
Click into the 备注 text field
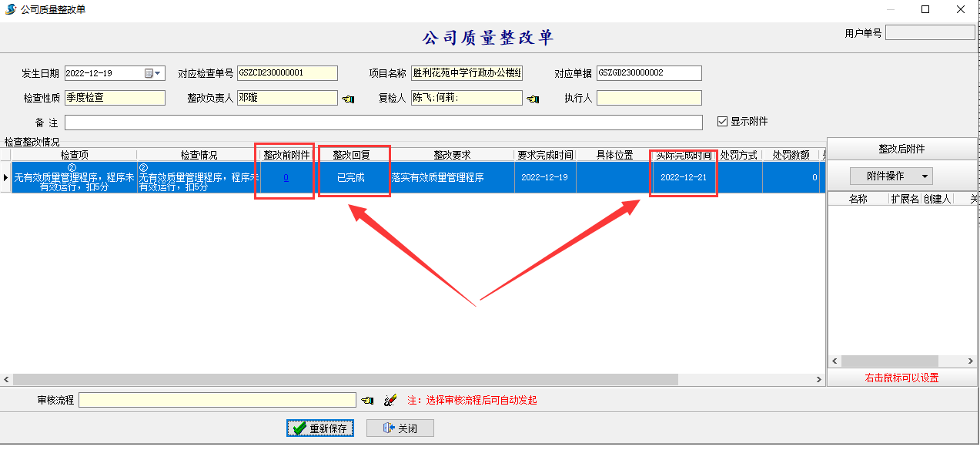click(x=383, y=123)
